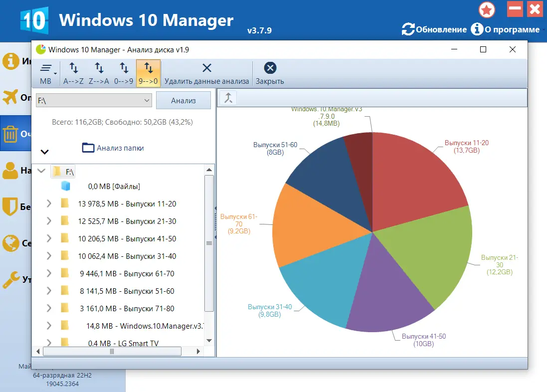This screenshot has width=547, height=392.
Task: Click the panel splitter collapse handle
Action: click(x=215, y=223)
